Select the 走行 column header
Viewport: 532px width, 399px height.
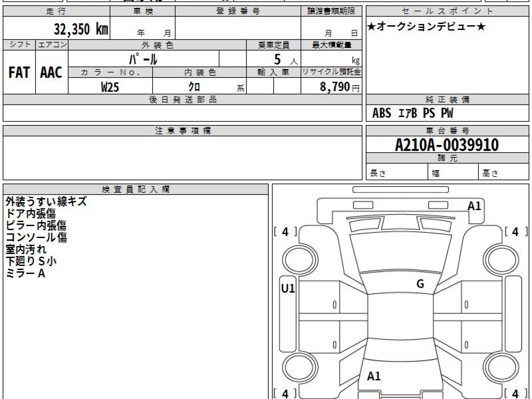56,12
